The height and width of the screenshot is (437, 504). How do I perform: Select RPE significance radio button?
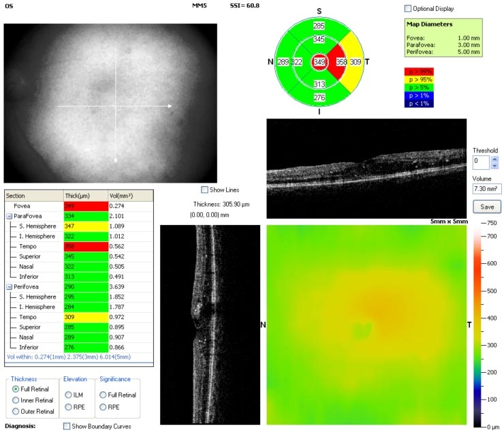click(x=104, y=407)
